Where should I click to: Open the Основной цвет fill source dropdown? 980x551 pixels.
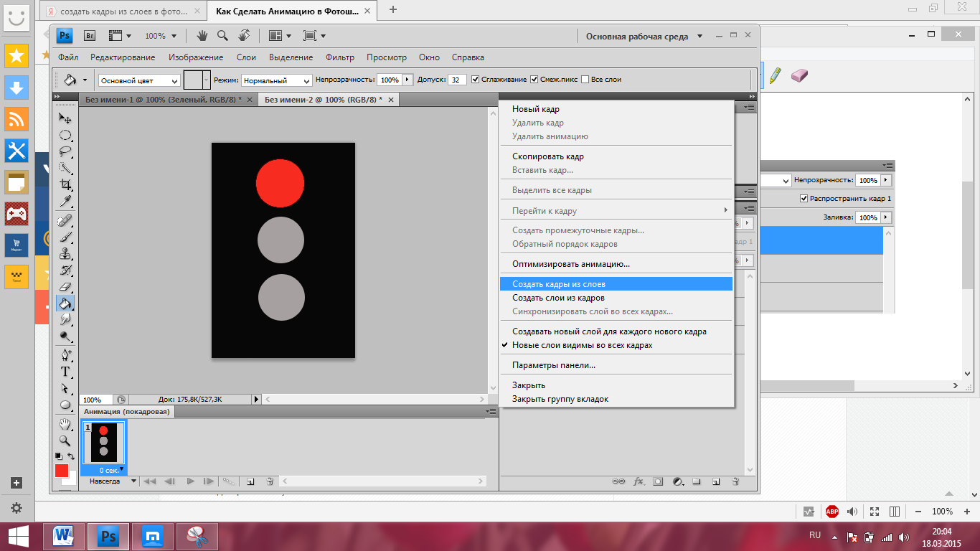(139, 80)
